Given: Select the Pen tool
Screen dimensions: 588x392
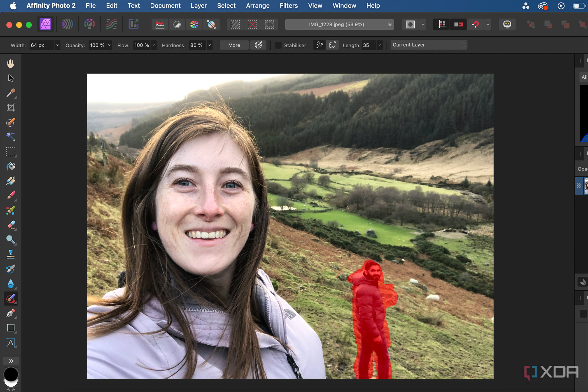Looking at the screenshot, I should coord(11,313).
